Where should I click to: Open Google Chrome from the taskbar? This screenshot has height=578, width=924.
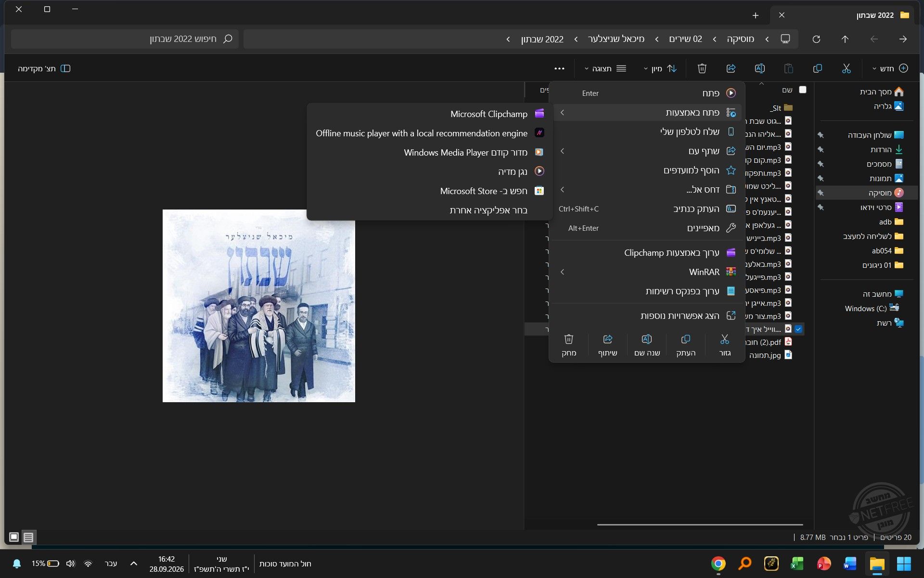[718, 564]
